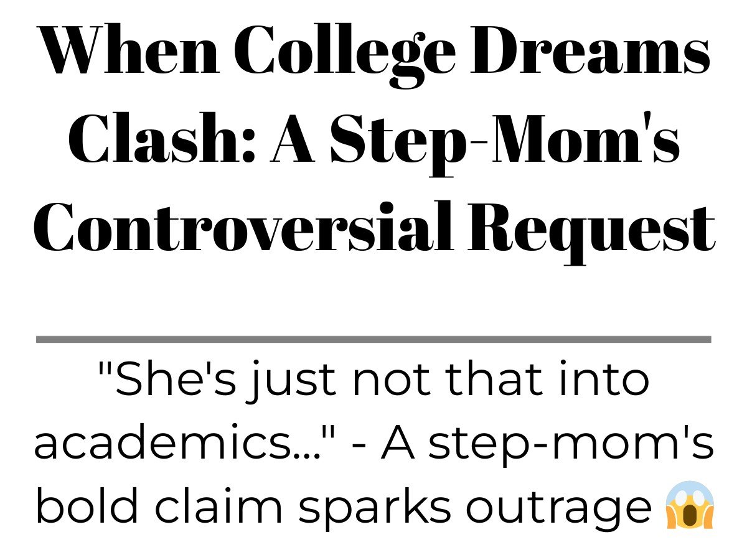Image resolution: width=747 pixels, height=560 pixels.
Task: Click the gray horizontal divider line
Action: point(374,339)
